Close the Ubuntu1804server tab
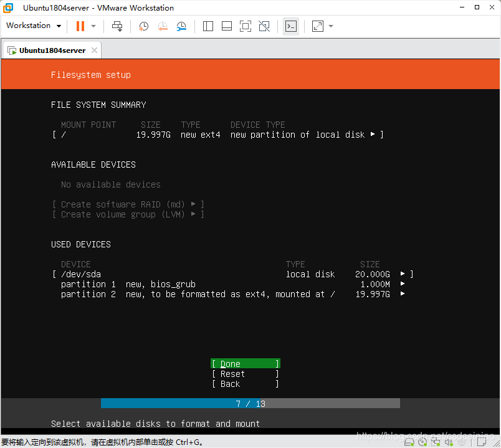The height and width of the screenshot is (448, 501). pyautogui.click(x=94, y=50)
